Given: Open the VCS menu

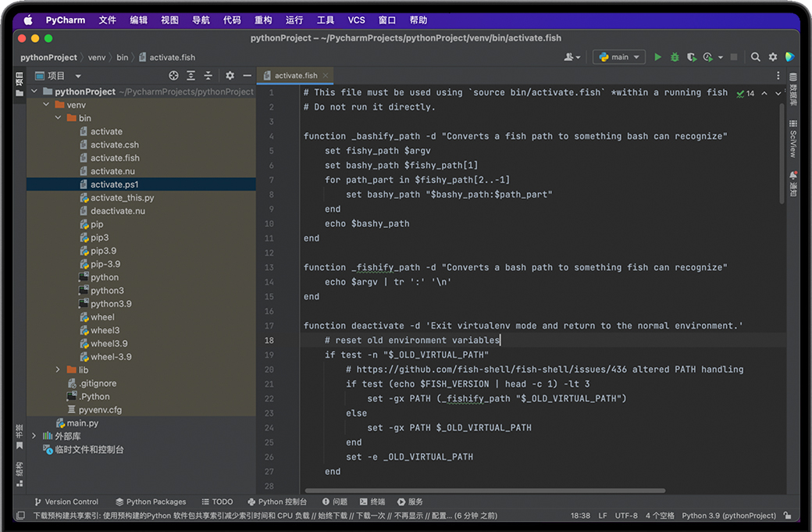Looking at the screenshot, I should click(x=357, y=20).
